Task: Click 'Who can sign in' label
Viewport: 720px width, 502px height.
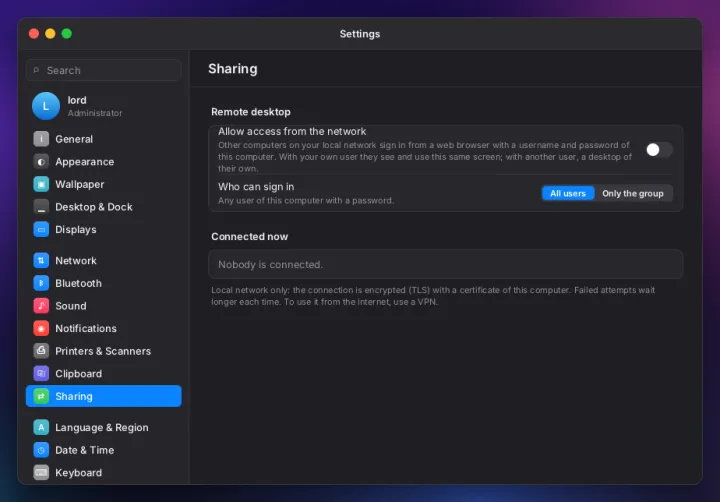Action: point(256,186)
